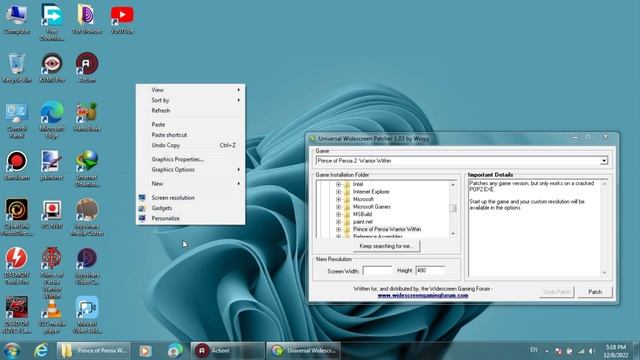Select the paint.net desktop shortcut
This screenshot has height=360, width=640.
[52, 165]
